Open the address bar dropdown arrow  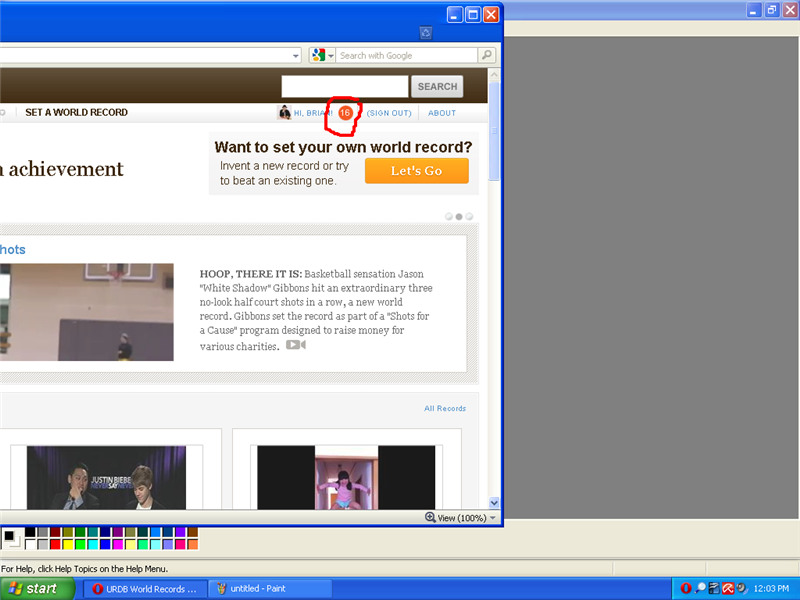[296, 56]
